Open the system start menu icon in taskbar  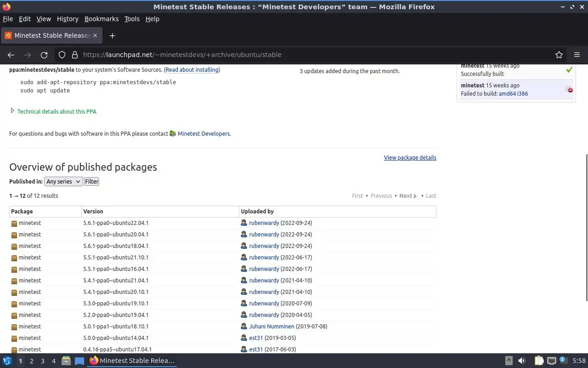[x=7, y=361]
